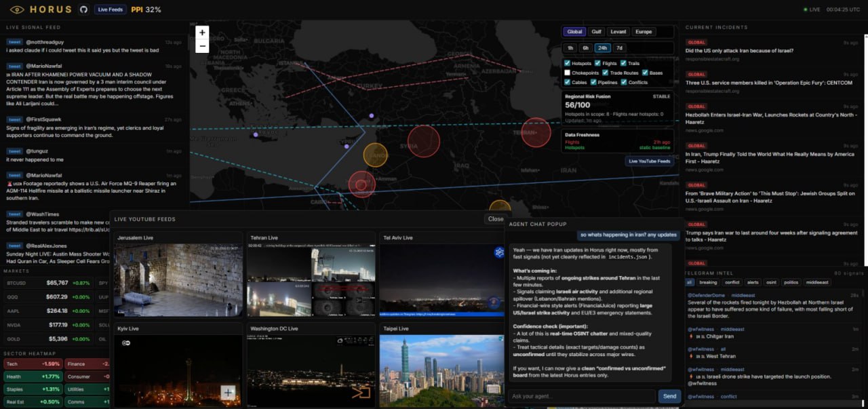Filter Telegram intel by politics

791,282
